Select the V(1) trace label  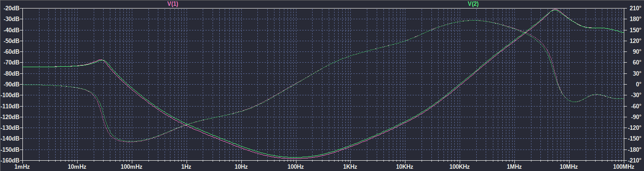click(x=173, y=4)
